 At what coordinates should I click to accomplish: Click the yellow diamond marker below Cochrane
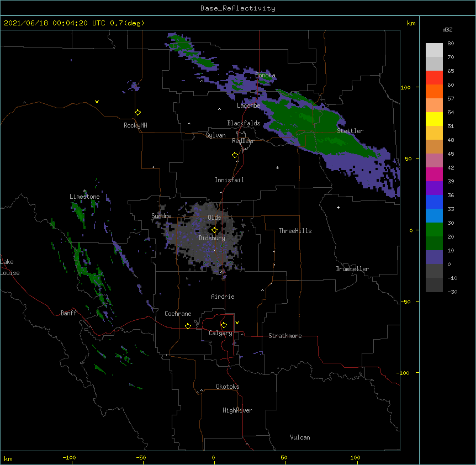[x=188, y=326]
